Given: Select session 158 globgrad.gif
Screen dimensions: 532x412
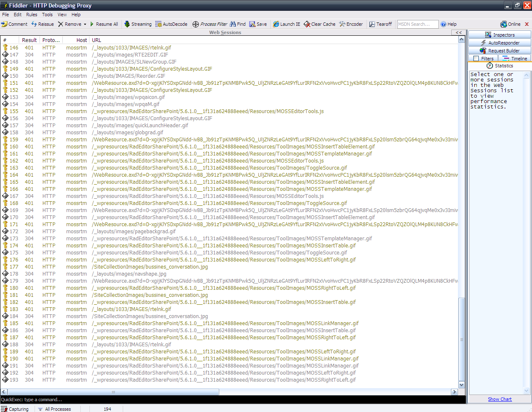Looking at the screenshot, I should (x=229, y=132).
